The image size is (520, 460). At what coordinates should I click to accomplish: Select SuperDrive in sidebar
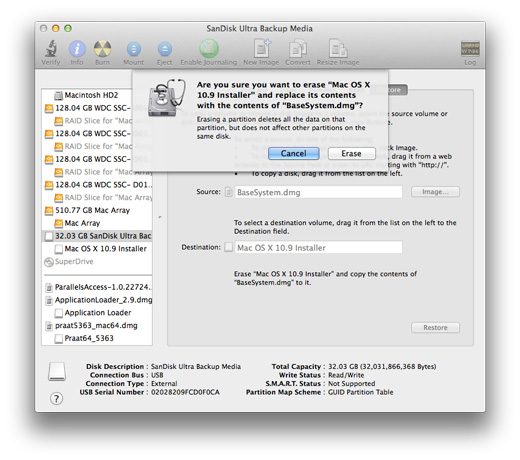coord(97,262)
